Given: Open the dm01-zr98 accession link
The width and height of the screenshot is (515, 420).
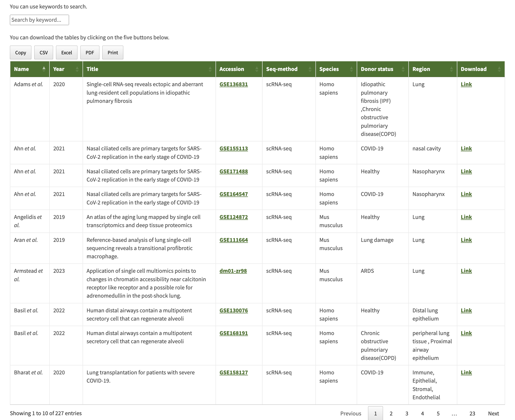Looking at the screenshot, I should coord(233,271).
